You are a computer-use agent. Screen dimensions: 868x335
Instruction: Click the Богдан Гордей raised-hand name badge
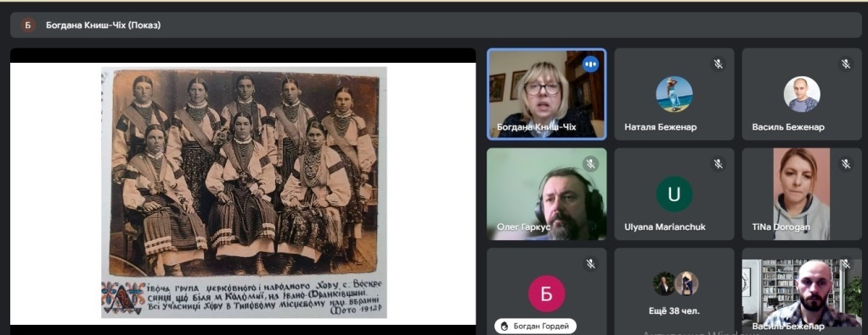(x=535, y=327)
